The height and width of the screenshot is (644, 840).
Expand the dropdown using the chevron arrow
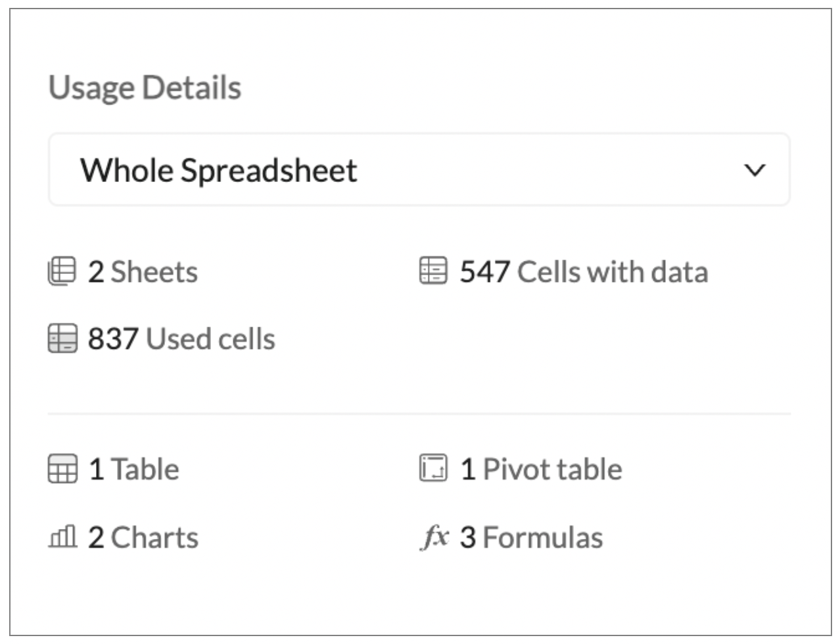755,170
